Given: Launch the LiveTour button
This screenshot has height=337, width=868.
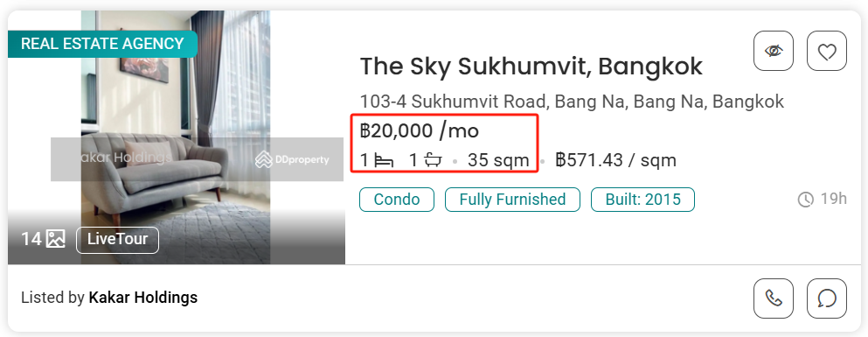Looking at the screenshot, I should tap(117, 240).
